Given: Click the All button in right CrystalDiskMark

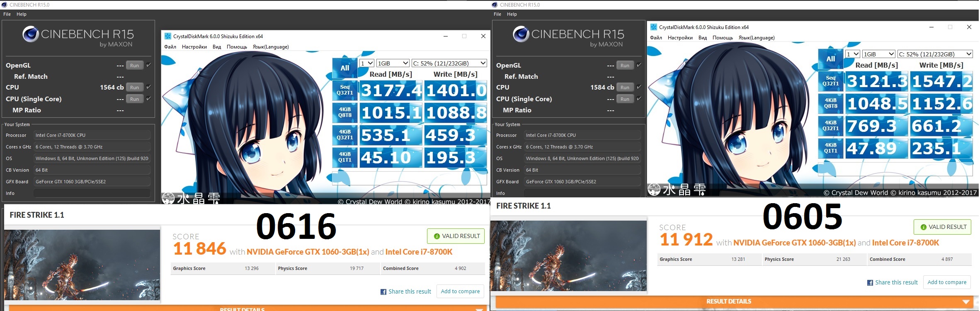Looking at the screenshot, I should [x=831, y=59].
